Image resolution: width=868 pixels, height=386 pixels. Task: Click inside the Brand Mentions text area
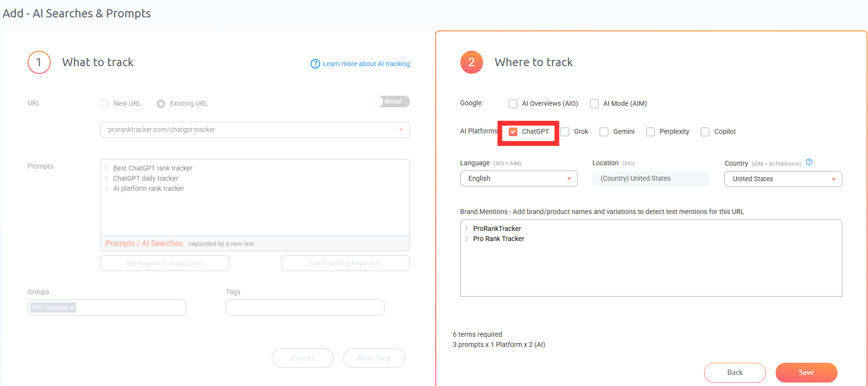tap(651, 258)
